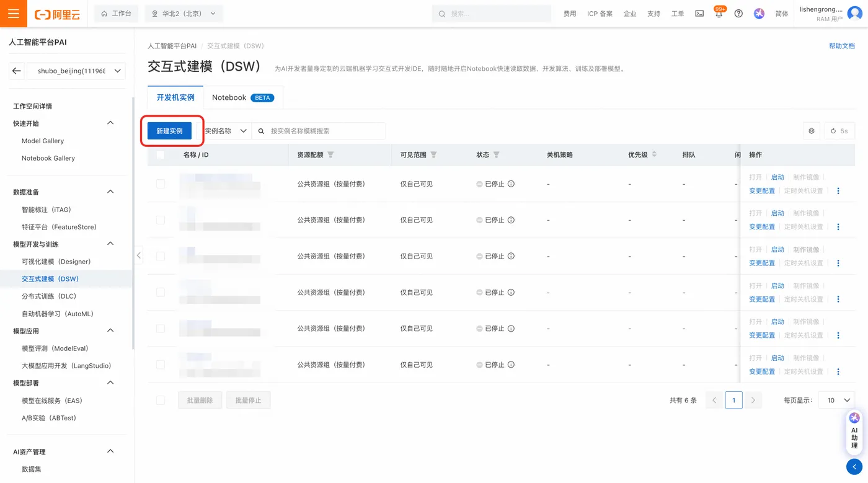Screen dimensions: 868x483
Task: Click the blue collapse arrow at bottom right
Action: pos(854,467)
